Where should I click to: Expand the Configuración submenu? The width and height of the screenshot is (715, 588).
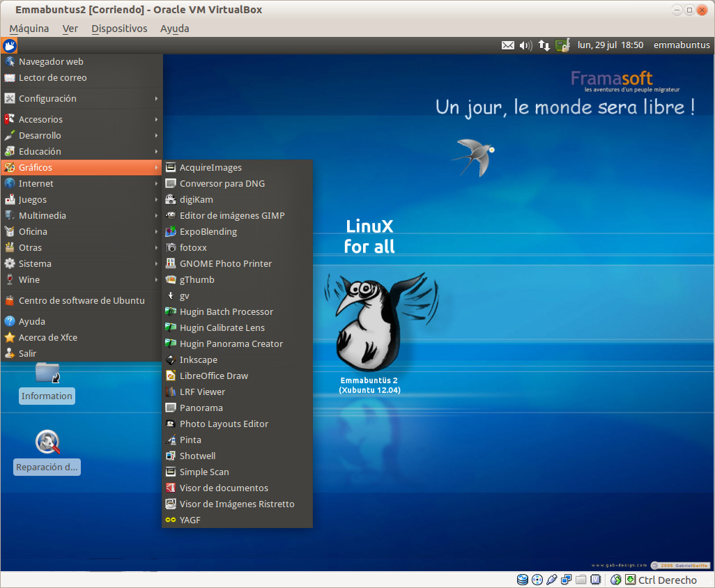pos(47,98)
